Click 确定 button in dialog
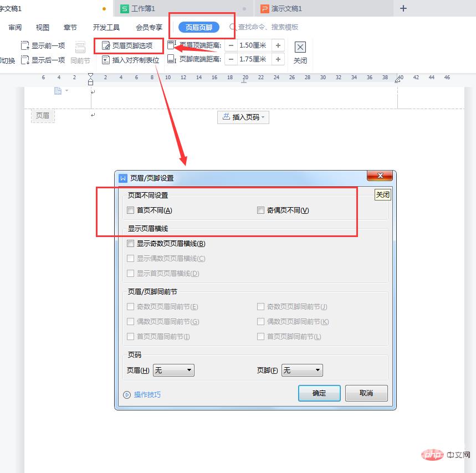Image resolution: width=476 pixels, height=473 pixels. point(319,393)
